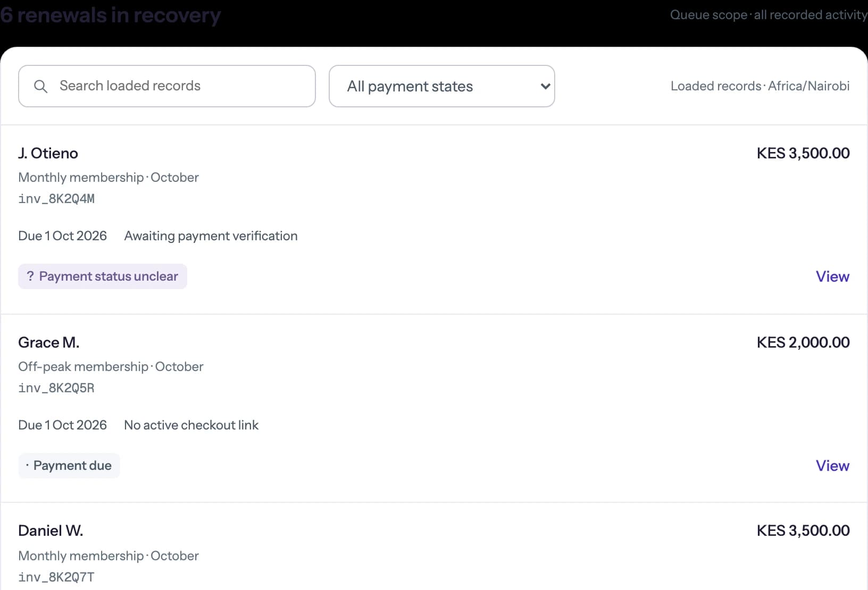Viewport: 868px width, 590px height.
Task: Click the Payment status unclear badge
Action: [x=103, y=276]
